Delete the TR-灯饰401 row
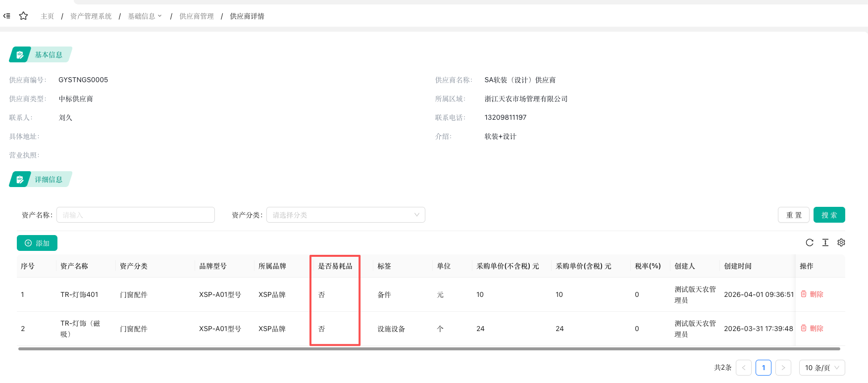The height and width of the screenshot is (383, 868). [x=812, y=294]
